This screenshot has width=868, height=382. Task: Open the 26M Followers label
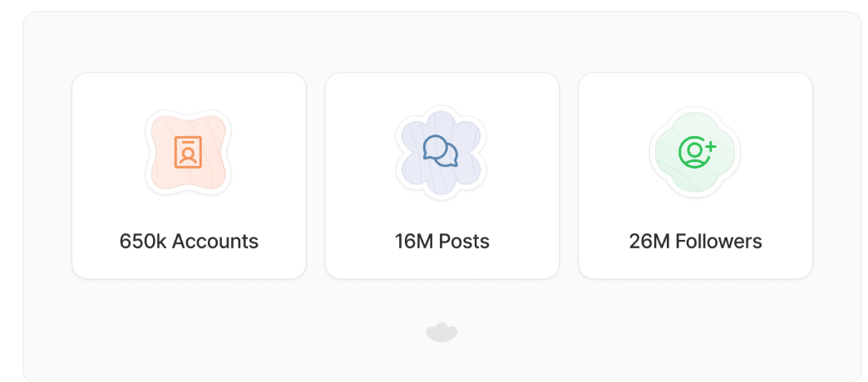click(x=695, y=242)
